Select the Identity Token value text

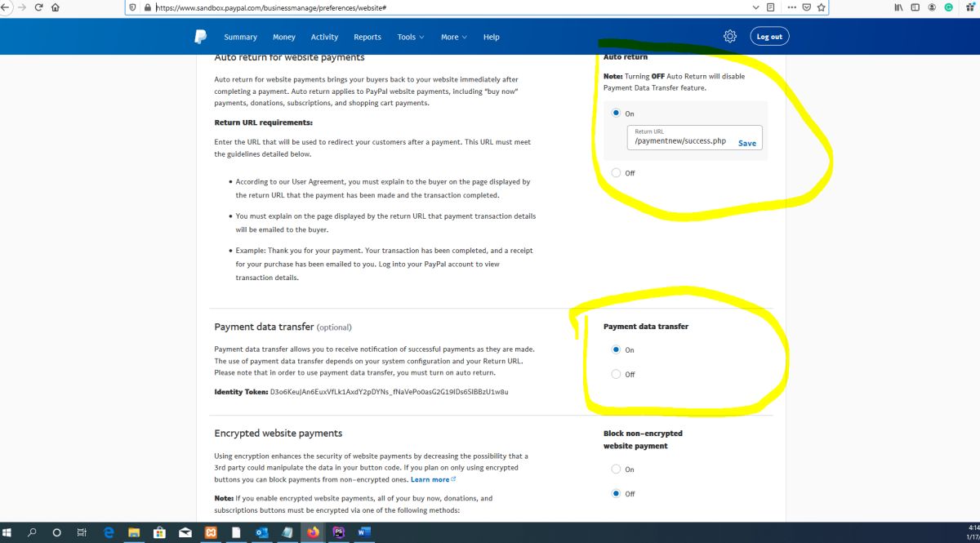390,392
